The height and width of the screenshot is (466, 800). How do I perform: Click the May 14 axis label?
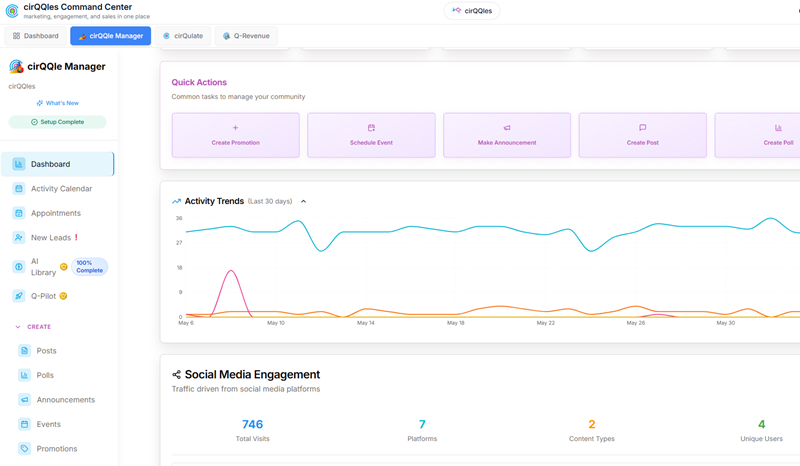[x=366, y=323]
